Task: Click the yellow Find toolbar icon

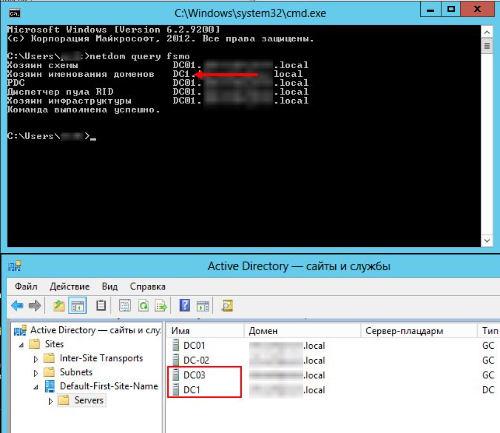Action: [x=227, y=305]
